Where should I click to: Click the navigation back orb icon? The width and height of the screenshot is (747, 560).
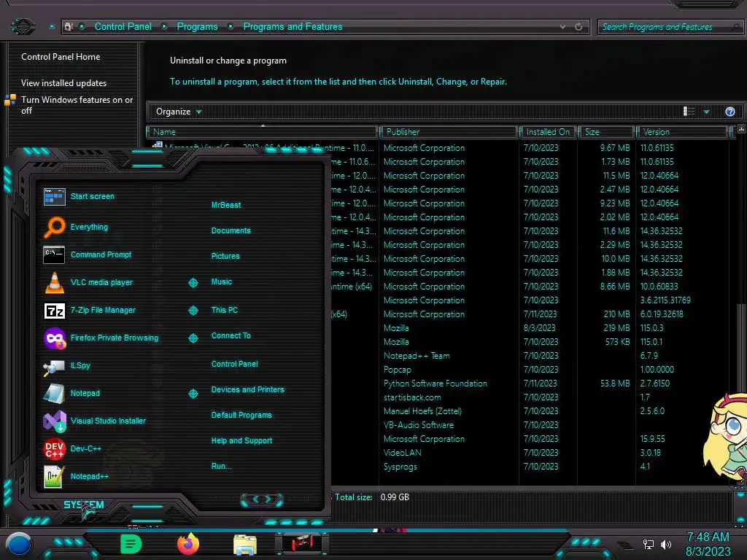tap(23, 26)
